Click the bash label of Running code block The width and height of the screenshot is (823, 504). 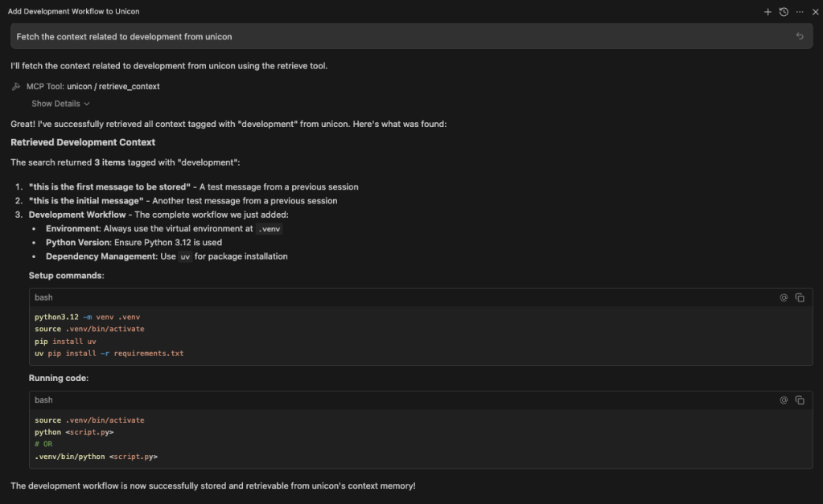point(43,400)
